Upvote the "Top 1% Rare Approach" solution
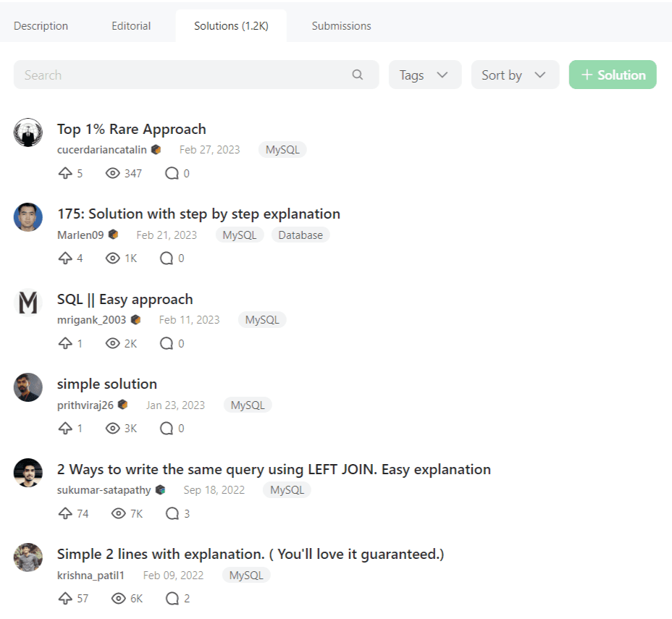Screen dimensions: 672x619 pyautogui.click(x=65, y=173)
